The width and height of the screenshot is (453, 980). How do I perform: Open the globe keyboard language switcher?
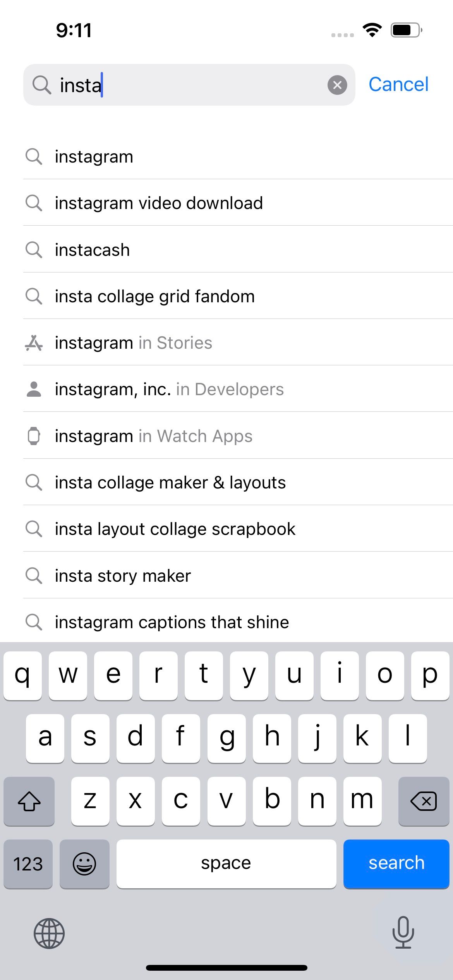[49, 933]
